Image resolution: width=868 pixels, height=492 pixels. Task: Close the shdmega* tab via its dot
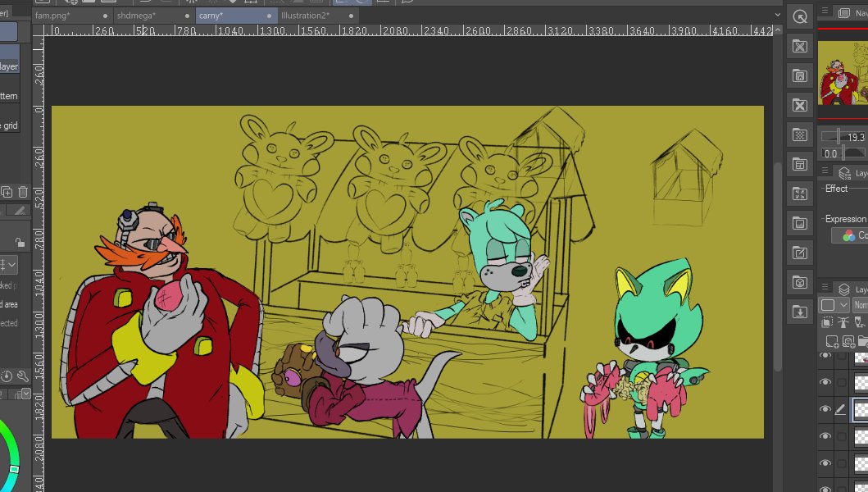pyautogui.click(x=187, y=16)
